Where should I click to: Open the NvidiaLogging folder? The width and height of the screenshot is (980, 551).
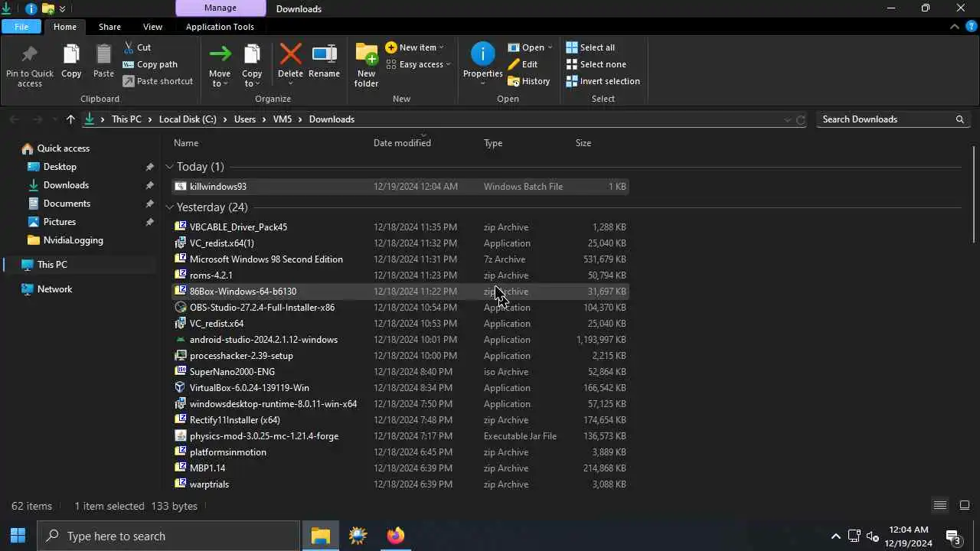click(x=73, y=240)
